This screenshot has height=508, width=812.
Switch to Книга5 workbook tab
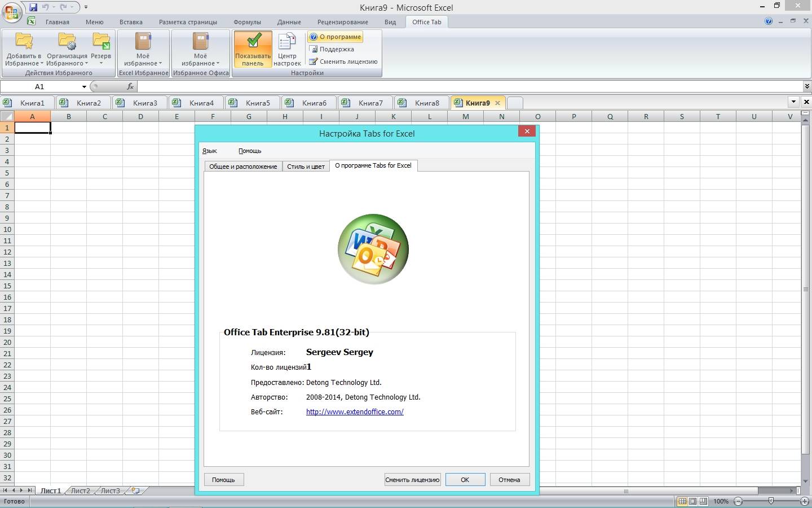coord(252,103)
